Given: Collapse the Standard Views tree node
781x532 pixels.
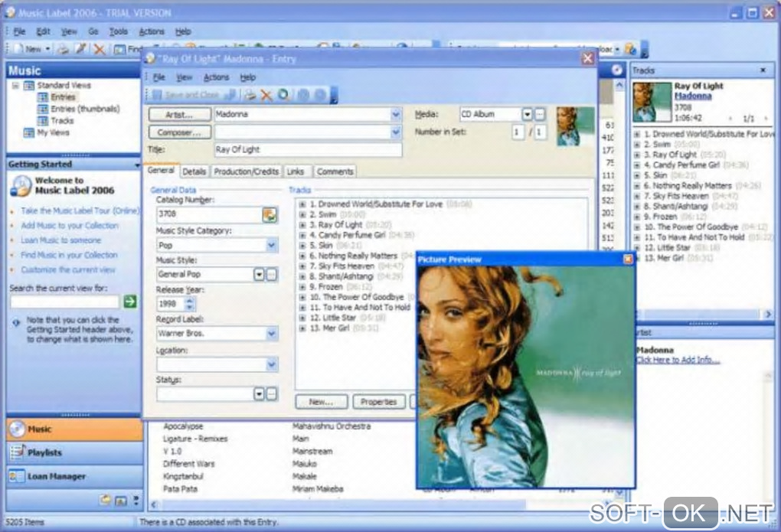Looking at the screenshot, I should point(15,85).
